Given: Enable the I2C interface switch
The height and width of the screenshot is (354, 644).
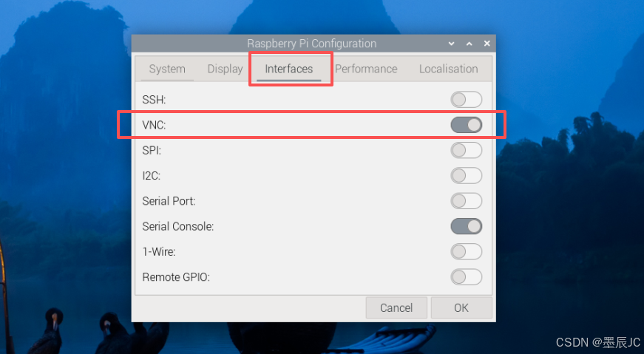Looking at the screenshot, I should point(466,176).
